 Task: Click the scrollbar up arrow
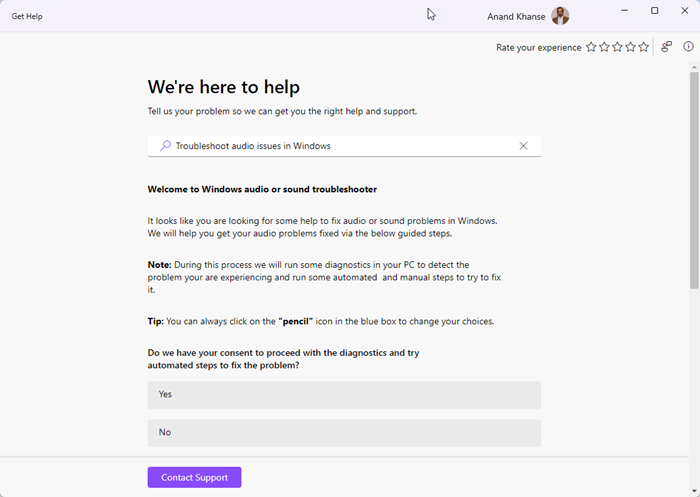tap(693, 67)
